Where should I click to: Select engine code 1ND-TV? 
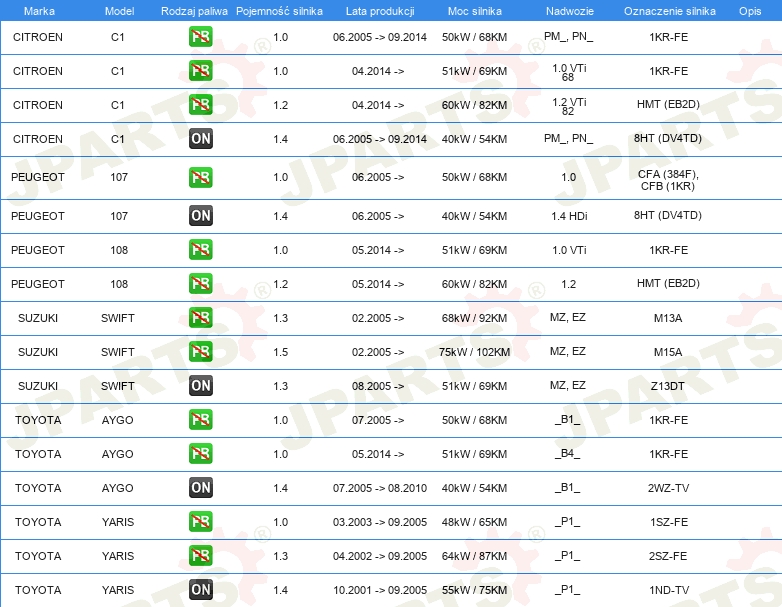pyautogui.click(x=669, y=590)
